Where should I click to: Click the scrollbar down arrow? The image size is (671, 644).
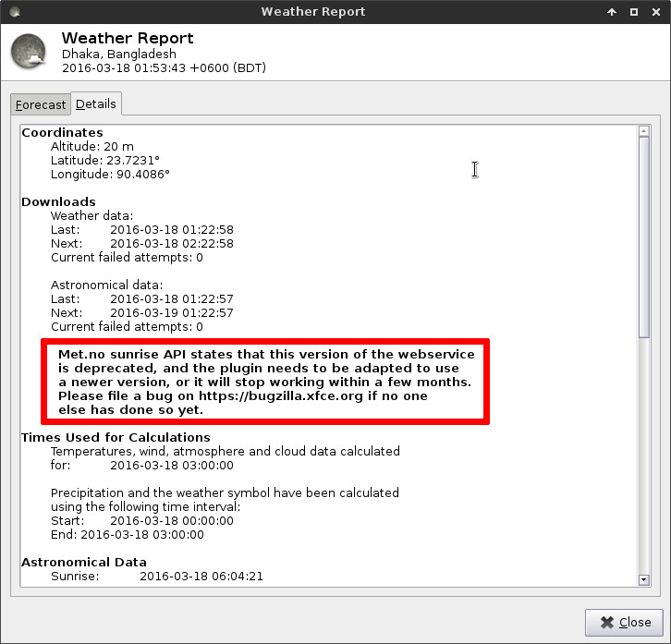(644, 579)
